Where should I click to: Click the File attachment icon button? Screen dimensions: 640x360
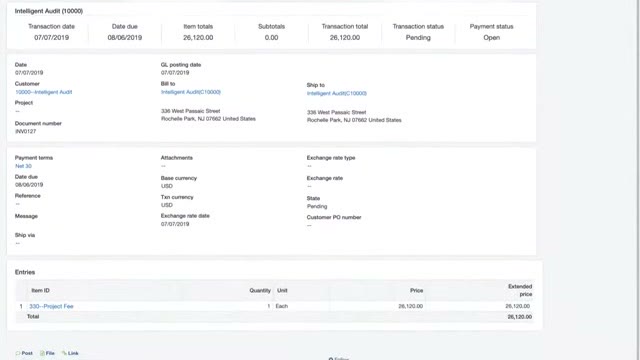point(47,353)
